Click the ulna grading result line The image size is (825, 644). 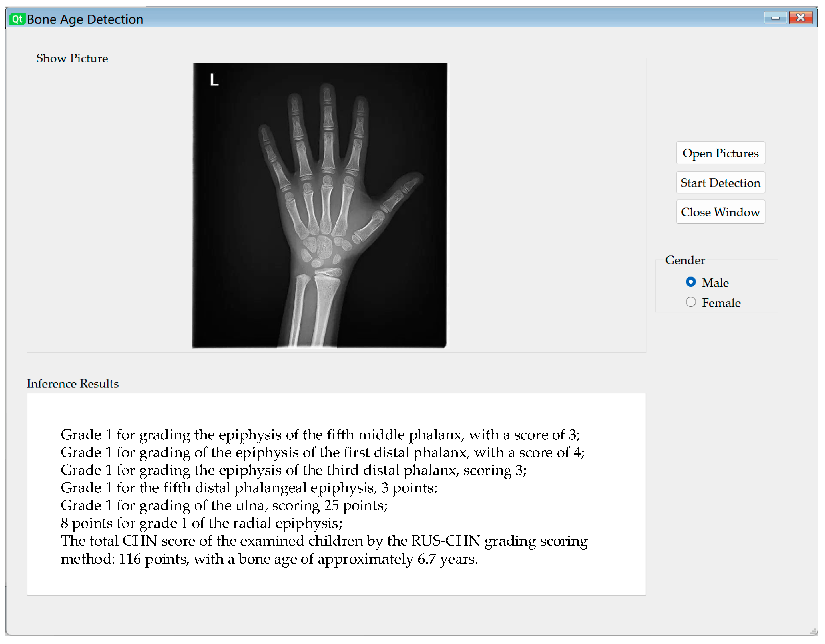[224, 505]
